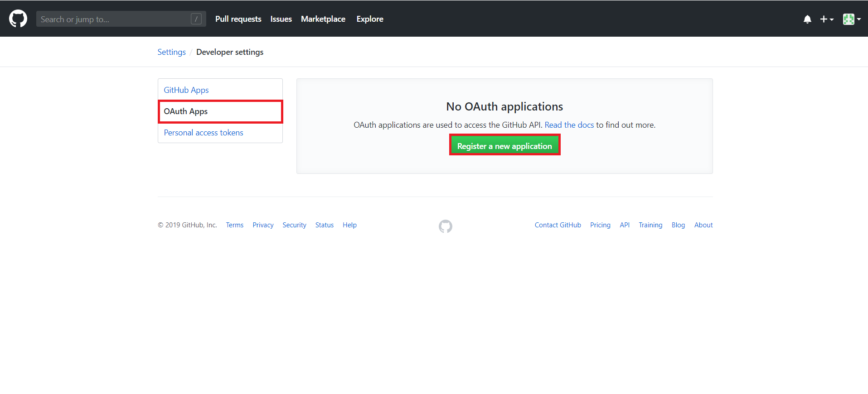Click the GitHub Octocat logo in header

[18, 19]
